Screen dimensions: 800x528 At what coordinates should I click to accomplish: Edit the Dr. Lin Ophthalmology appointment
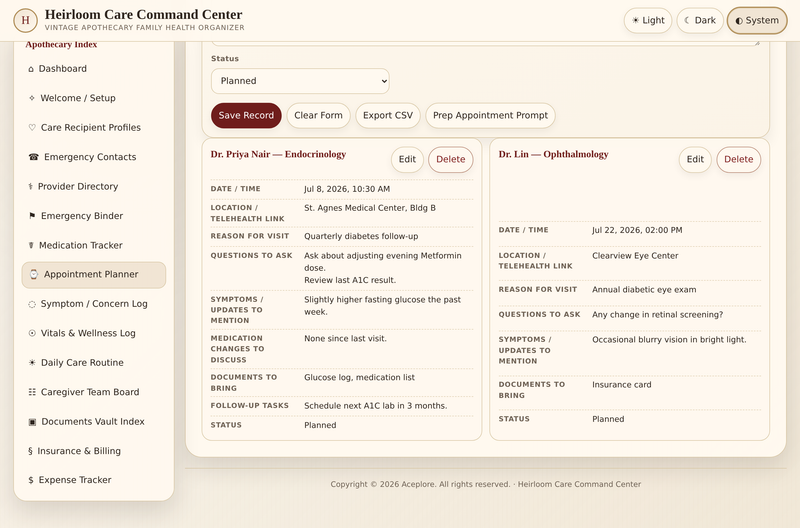(695, 159)
